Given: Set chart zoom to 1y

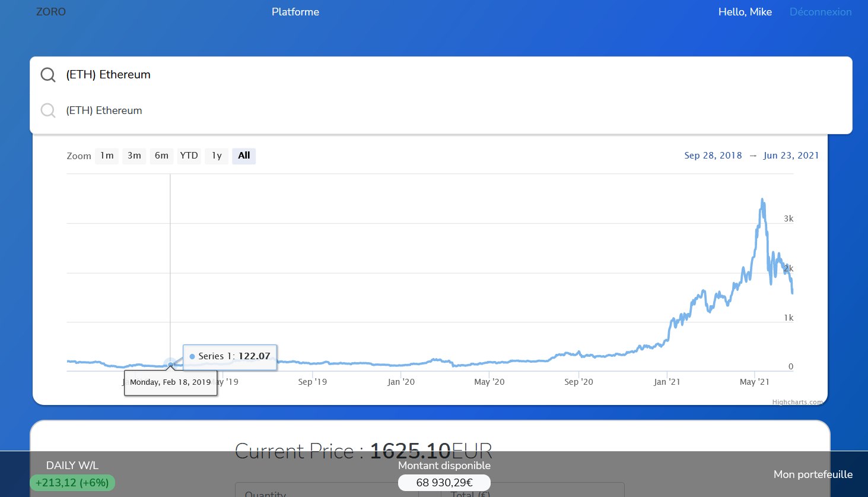Looking at the screenshot, I should [217, 156].
